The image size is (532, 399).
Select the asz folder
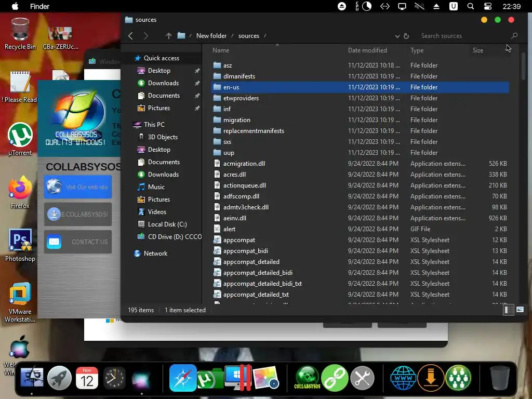(x=360, y=65)
